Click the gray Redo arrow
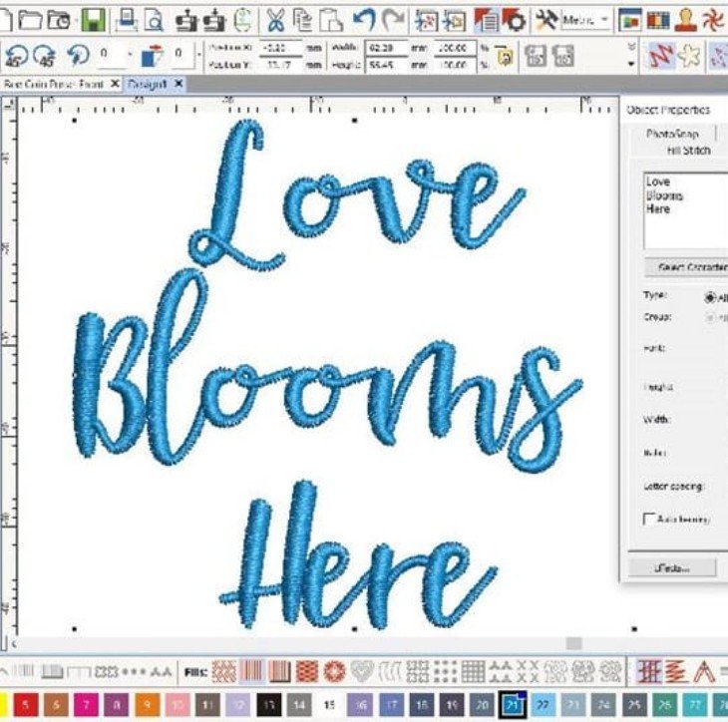Image resolution: width=728 pixels, height=722 pixels. [393, 20]
